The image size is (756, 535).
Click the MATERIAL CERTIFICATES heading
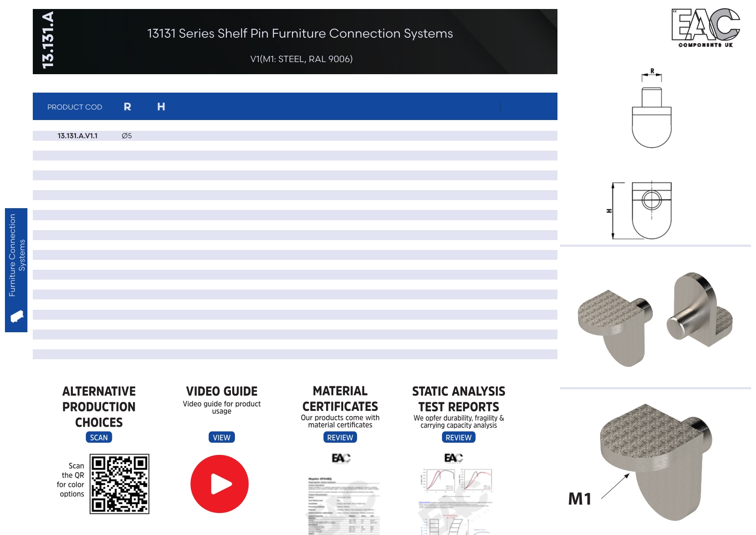[x=340, y=399]
